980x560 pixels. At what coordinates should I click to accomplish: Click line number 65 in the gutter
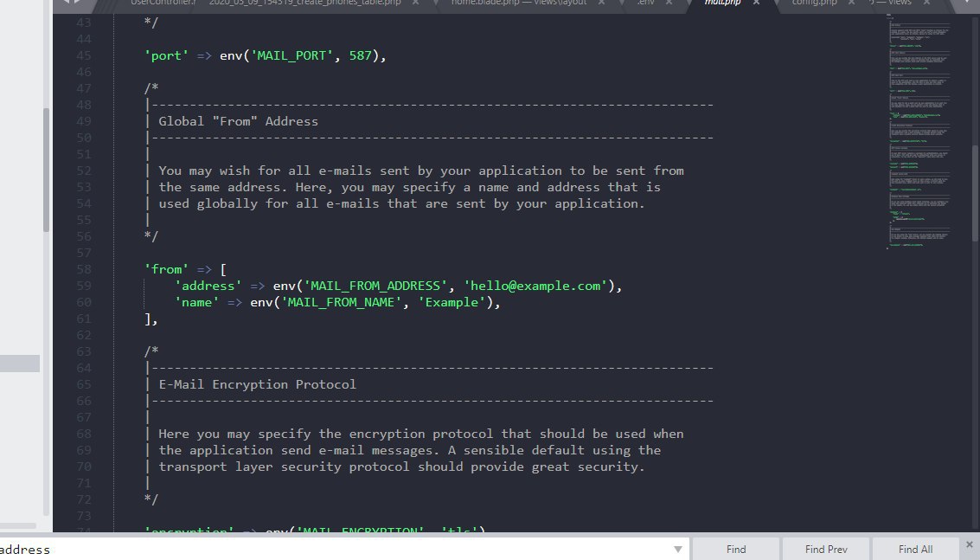(83, 384)
